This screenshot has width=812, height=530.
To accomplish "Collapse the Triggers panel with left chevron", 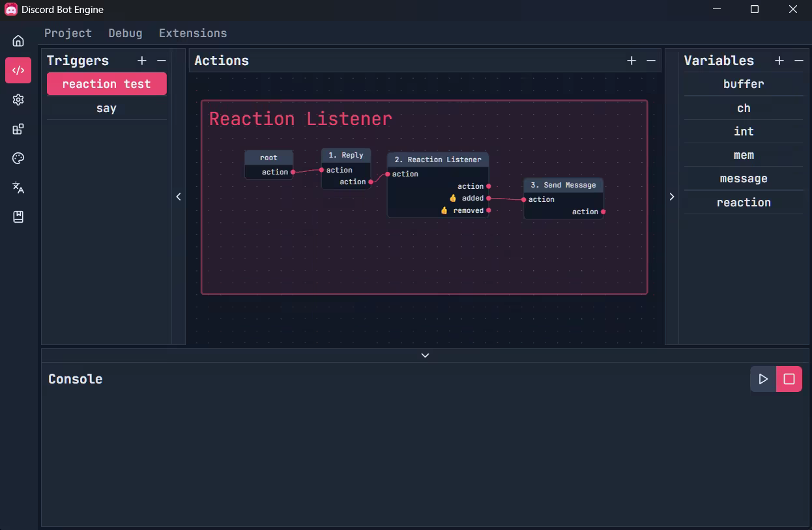I will tap(179, 197).
